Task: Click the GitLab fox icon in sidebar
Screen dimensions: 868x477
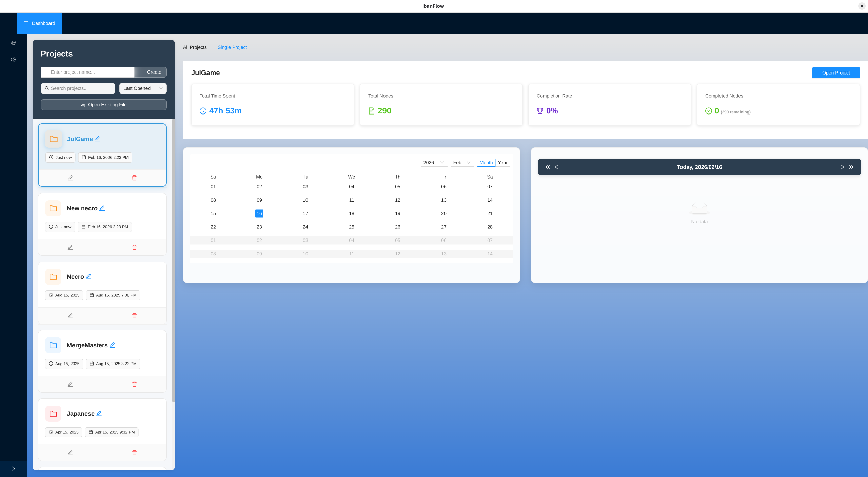Action: [x=14, y=43]
